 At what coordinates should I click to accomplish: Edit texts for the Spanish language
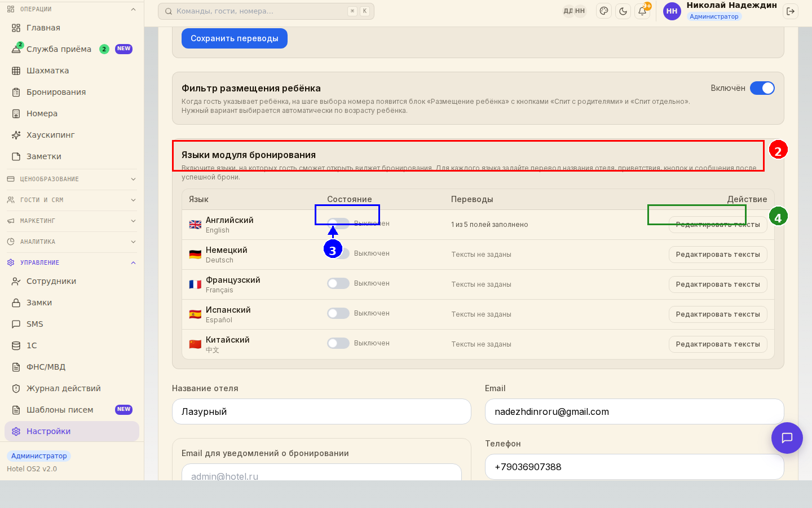718,314
